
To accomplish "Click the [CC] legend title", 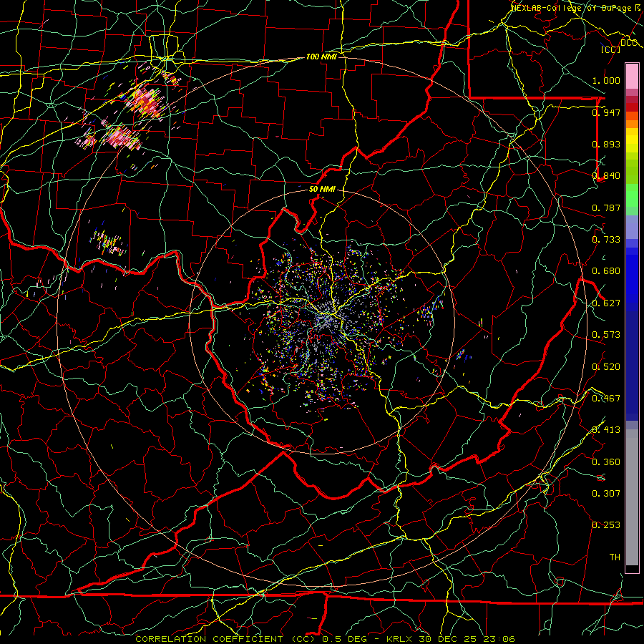I will (x=611, y=49).
